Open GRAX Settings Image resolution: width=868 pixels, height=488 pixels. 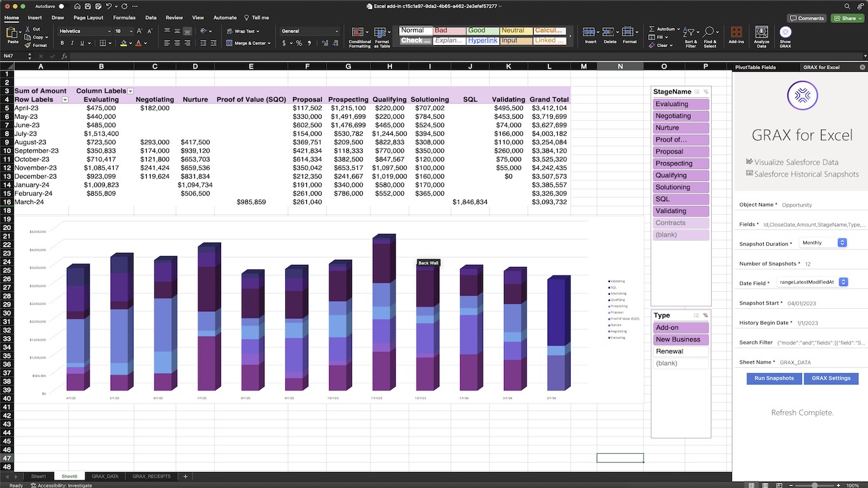[831, 378]
